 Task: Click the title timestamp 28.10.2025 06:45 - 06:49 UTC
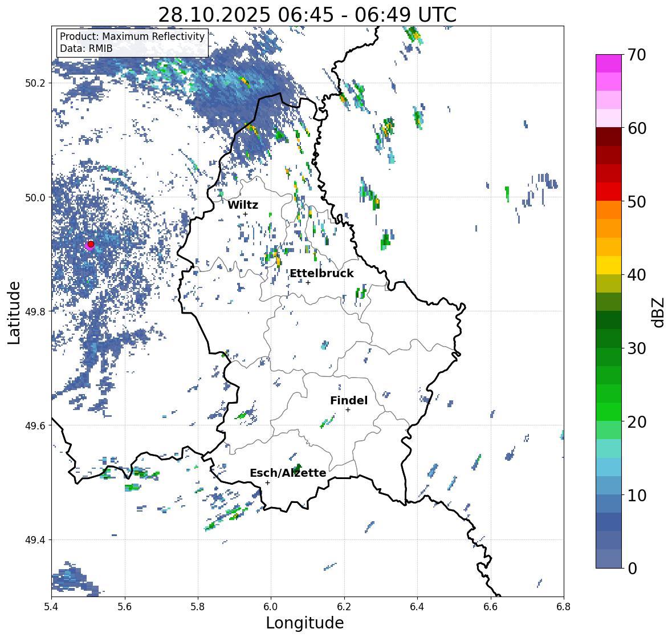[x=307, y=15]
